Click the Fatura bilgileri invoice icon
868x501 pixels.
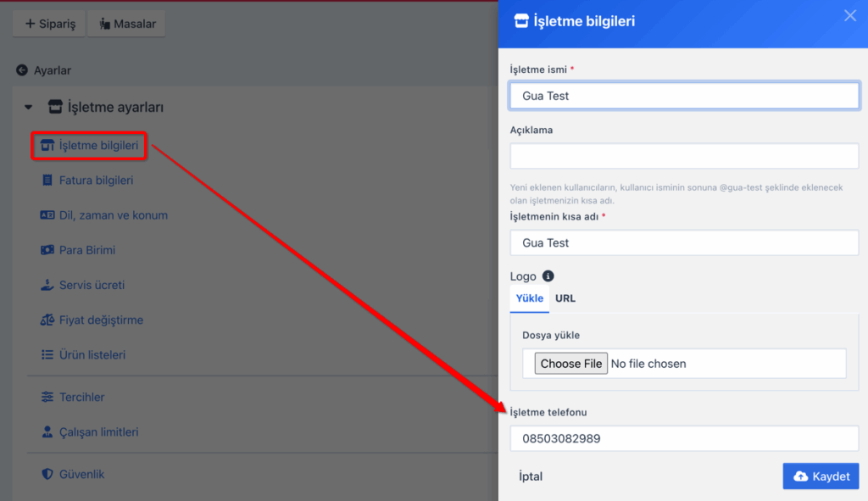pyautogui.click(x=47, y=181)
